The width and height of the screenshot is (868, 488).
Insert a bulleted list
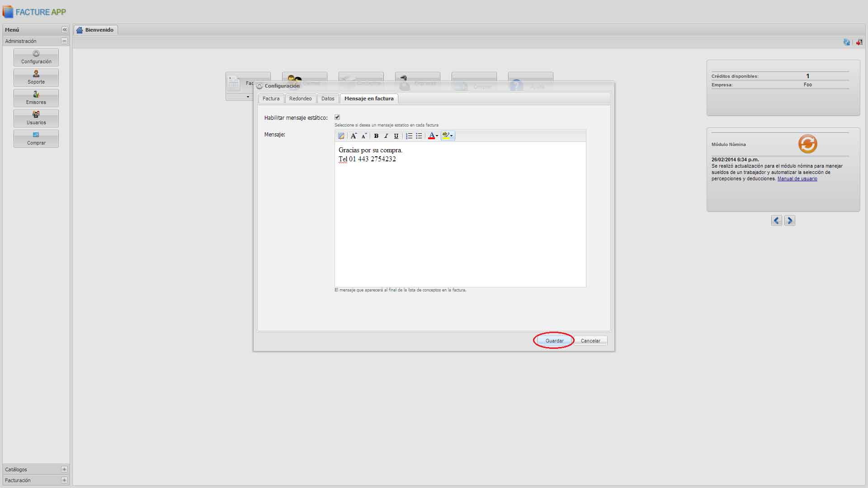[x=419, y=136]
